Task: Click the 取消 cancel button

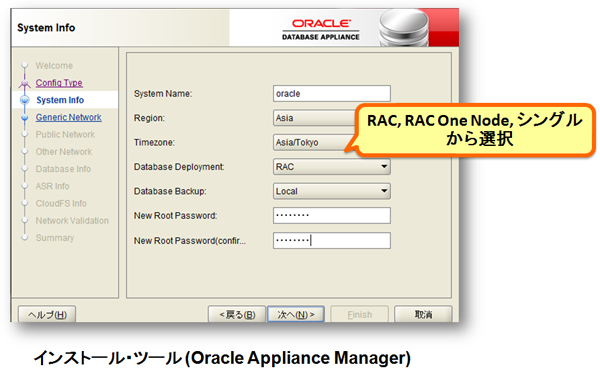Action: tap(423, 314)
